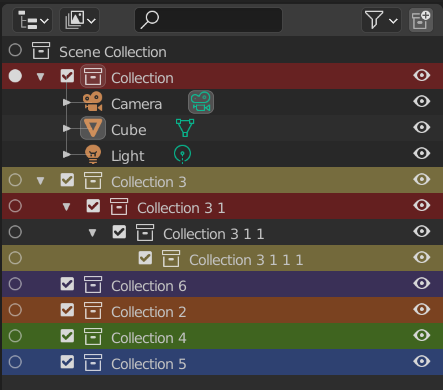The width and height of the screenshot is (443, 390).
Task: Click the green light data icon
Action: (182, 154)
